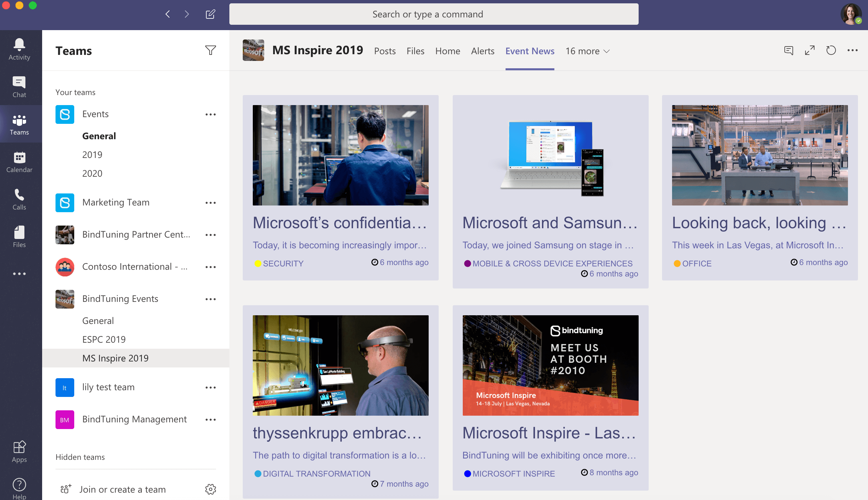The height and width of the screenshot is (500, 868).
Task: Open more options for BindTuning Management
Action: [210, 420]
